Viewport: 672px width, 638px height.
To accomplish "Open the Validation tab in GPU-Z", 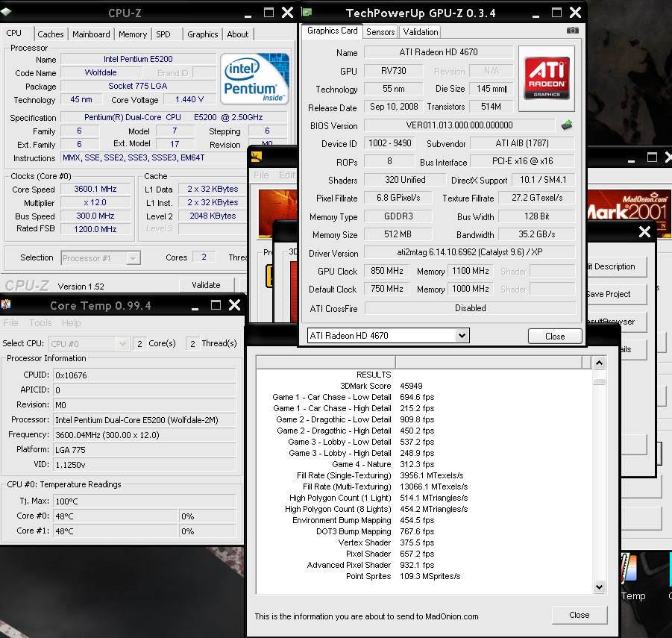I will tap(421, 32).
